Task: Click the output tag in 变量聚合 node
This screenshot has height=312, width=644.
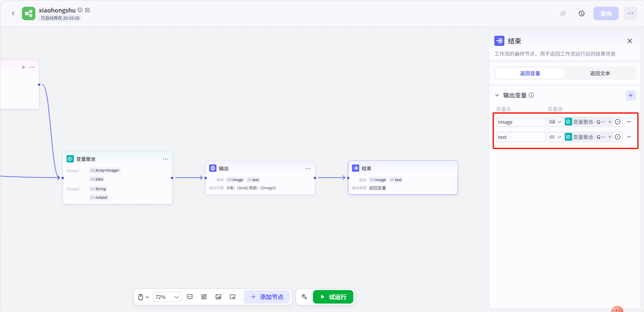Action: (x=99, y=197)
